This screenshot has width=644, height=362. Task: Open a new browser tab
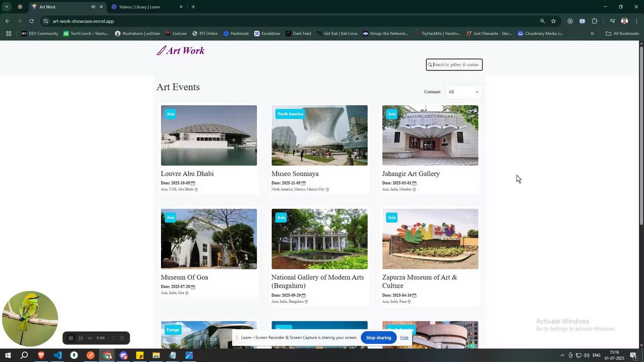point(193,7)
